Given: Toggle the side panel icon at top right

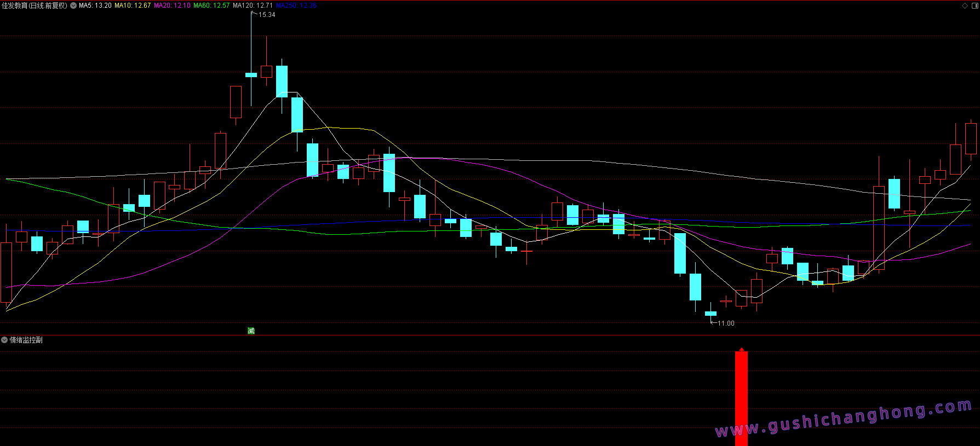Looking at the screenshot, I should [974, 5].
